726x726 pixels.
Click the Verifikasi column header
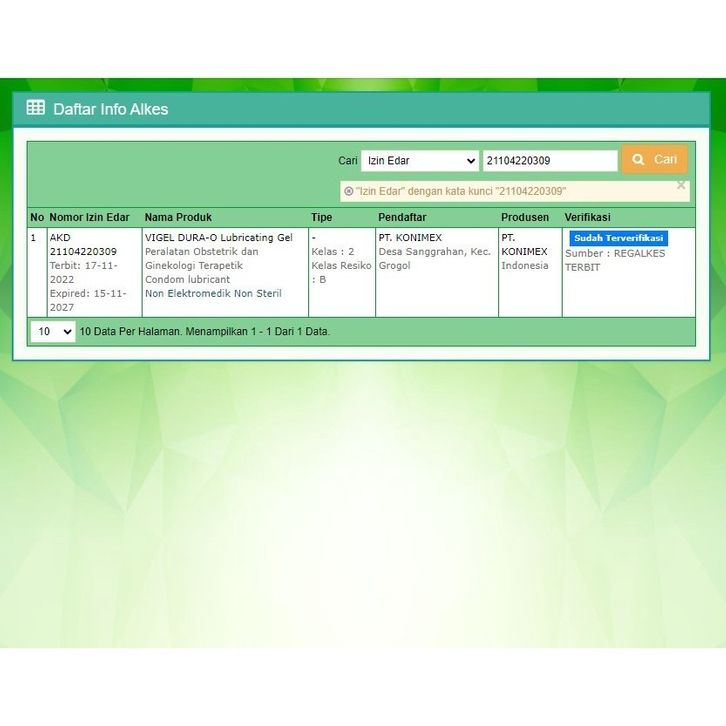click(587, 217)
